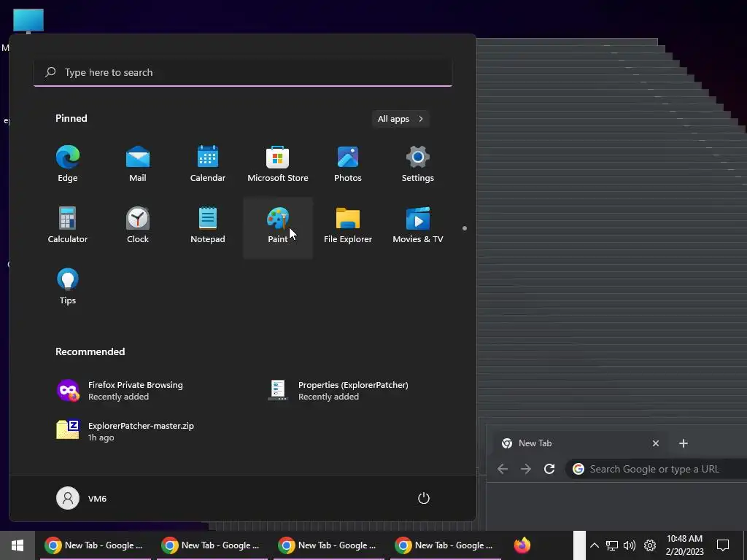747x560 pixels.
Task: Launch Movies & TV app
Action: pos(418,226)
